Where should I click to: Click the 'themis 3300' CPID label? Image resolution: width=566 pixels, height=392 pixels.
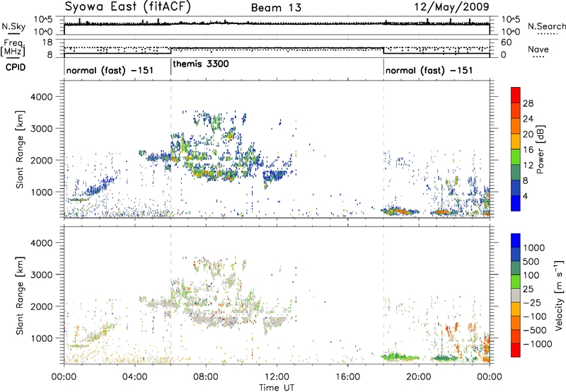click(x=201, y=64)
